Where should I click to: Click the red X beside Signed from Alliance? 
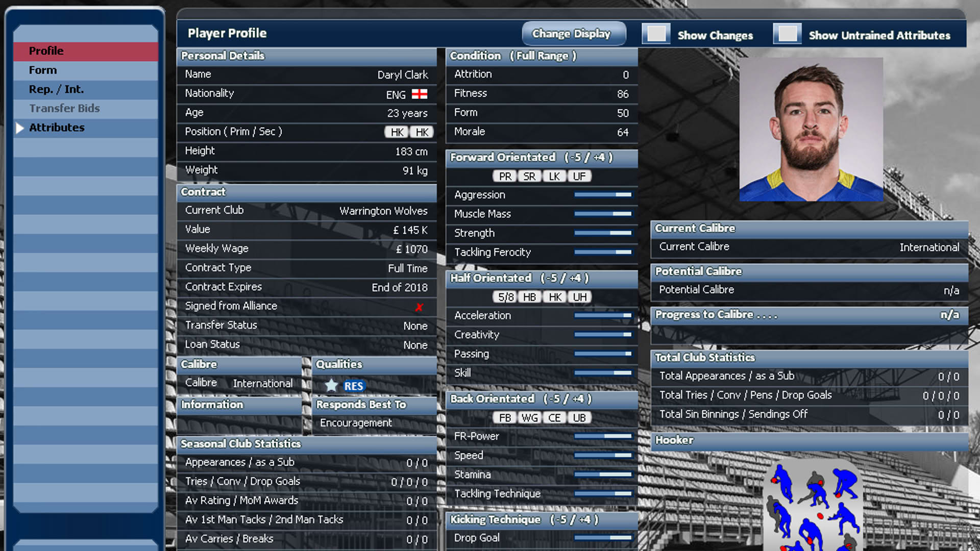(x=419, y=307)
